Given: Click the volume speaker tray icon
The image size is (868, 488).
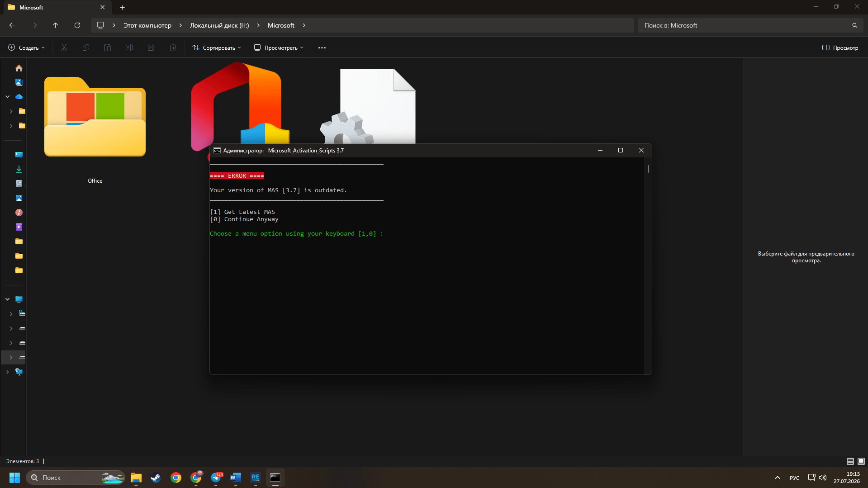Looking at the screenshot, I should point(823,478).
